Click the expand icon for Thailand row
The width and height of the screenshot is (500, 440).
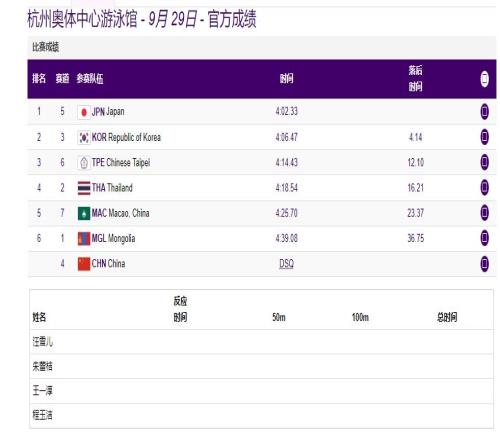coord(484,188)
